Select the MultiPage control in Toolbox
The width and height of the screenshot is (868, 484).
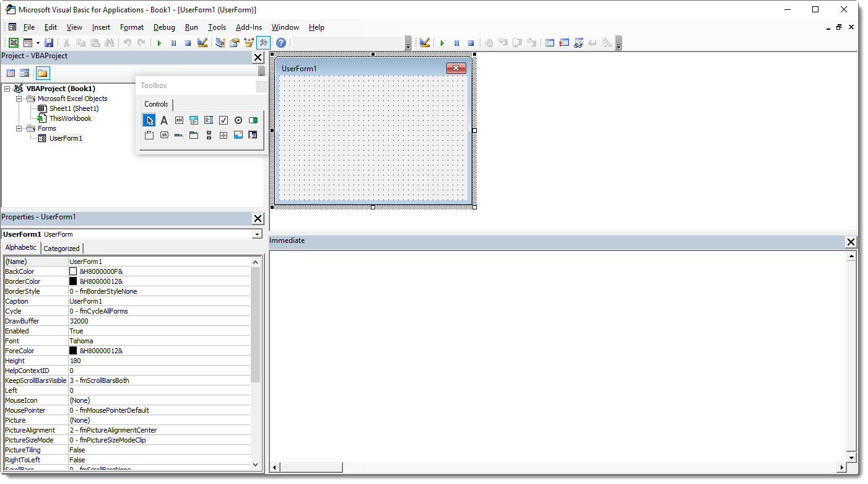194,135
